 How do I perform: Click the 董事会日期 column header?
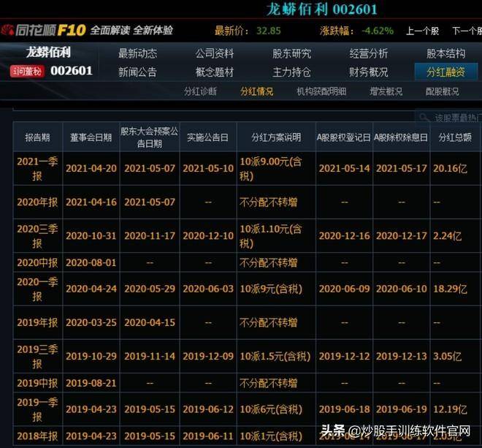(x=91, y=137)
